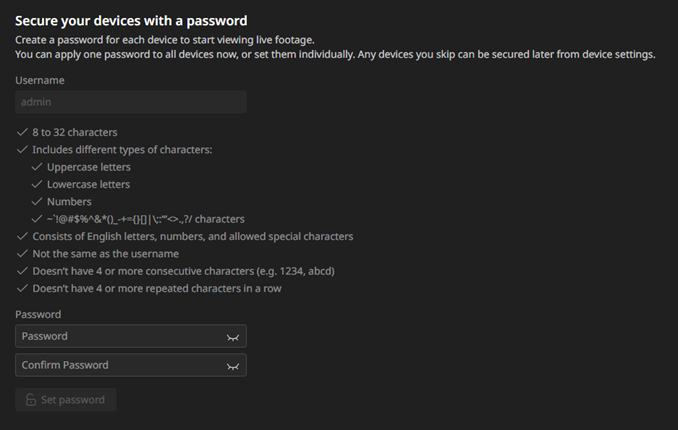Click checkmark beside Not the same as username
This screenshot has height=430, width=678.
(22, 254)
